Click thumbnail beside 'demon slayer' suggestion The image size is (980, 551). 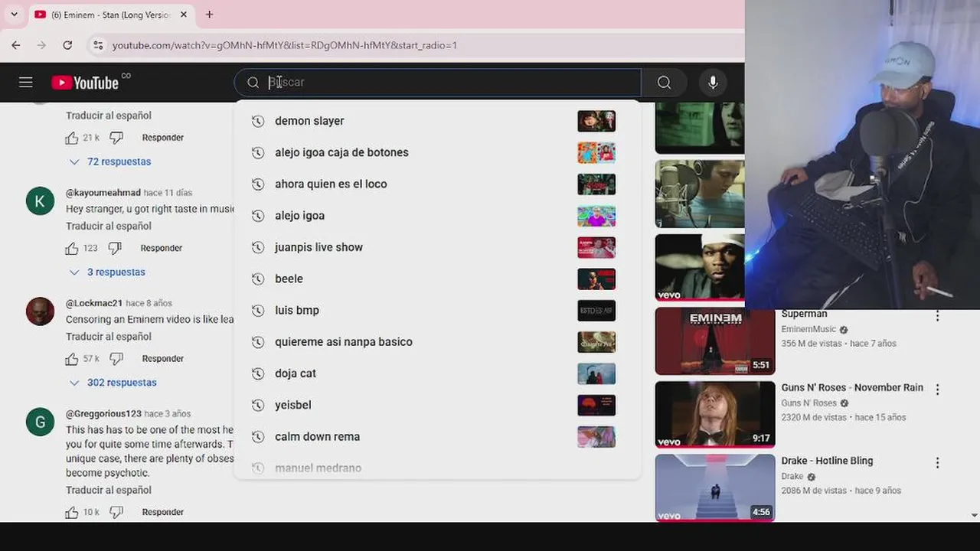coord(596,121)
